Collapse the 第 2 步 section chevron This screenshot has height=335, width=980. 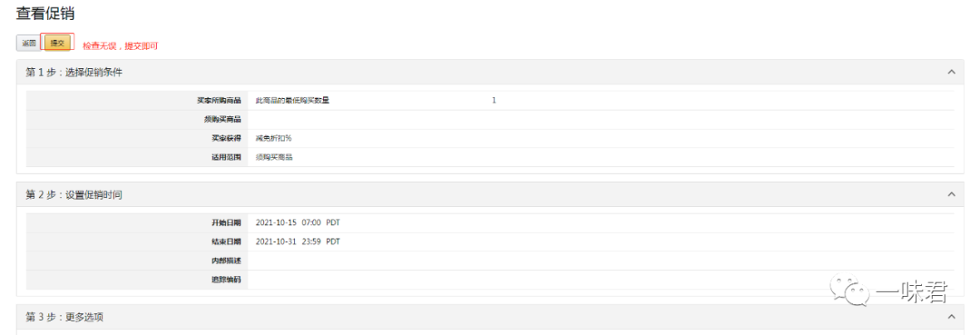pos(951,194)
